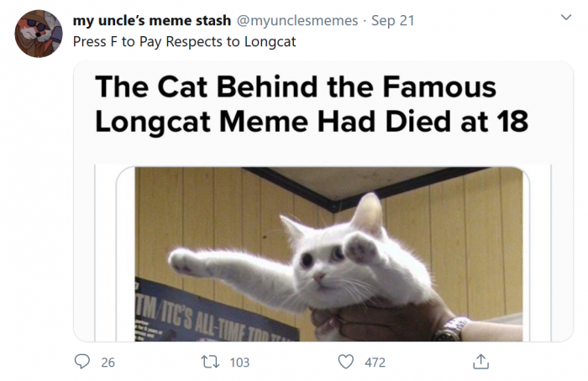Image resolution: width=588 pixels, height=381 pixels.
Task: Click the wristwatch in the cat photo
Action: [452, 328]
